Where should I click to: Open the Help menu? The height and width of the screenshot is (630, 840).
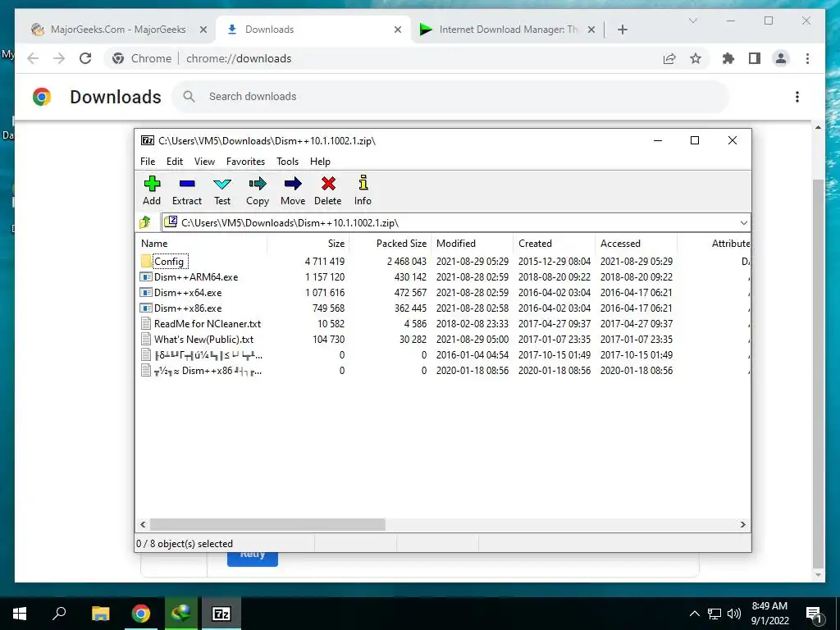pos(320,162)
